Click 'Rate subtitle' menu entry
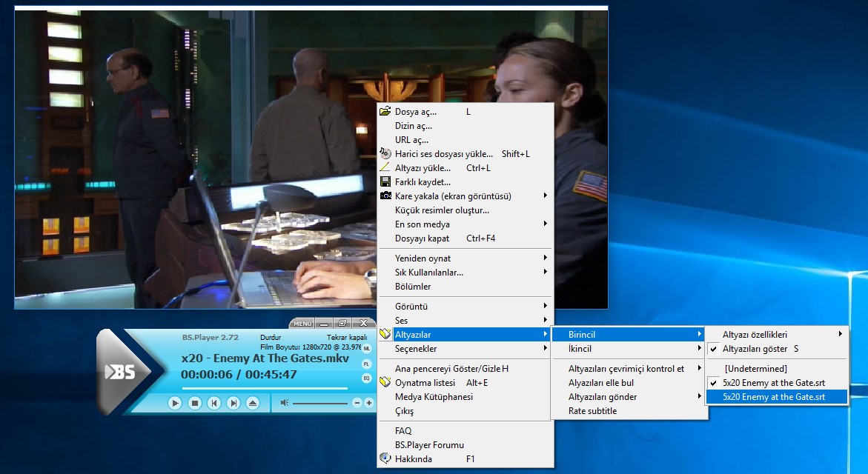This screenshot has height=474, width=868. tap(592, 411)
